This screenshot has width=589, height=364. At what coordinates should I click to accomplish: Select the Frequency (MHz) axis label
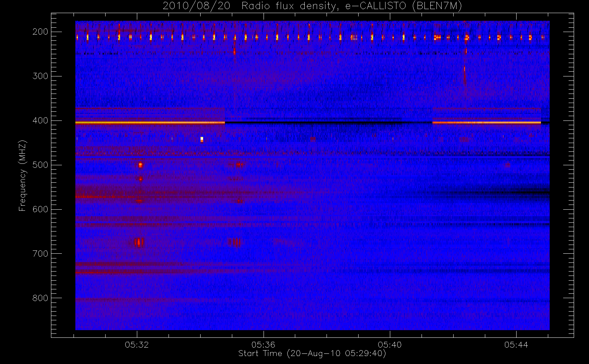pyautogui.click(x=22, y=175)
